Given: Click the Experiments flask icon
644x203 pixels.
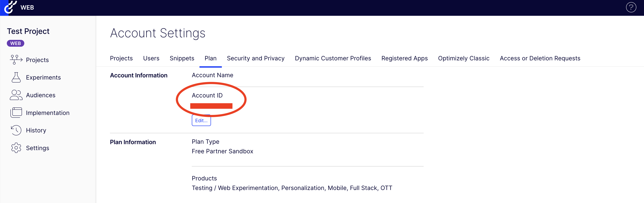Looking at the screenshot, I should 16,77.
